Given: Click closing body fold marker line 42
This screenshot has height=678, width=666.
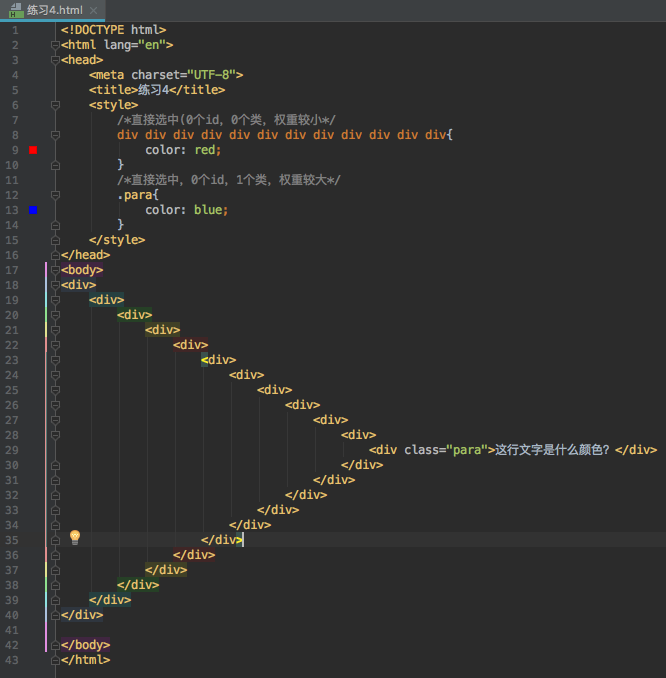Looking at the screenshot, I should [x=55, y=646].
